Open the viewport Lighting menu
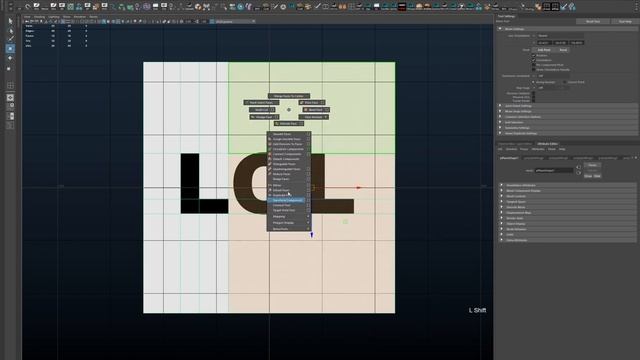 (x=54, y=17)
